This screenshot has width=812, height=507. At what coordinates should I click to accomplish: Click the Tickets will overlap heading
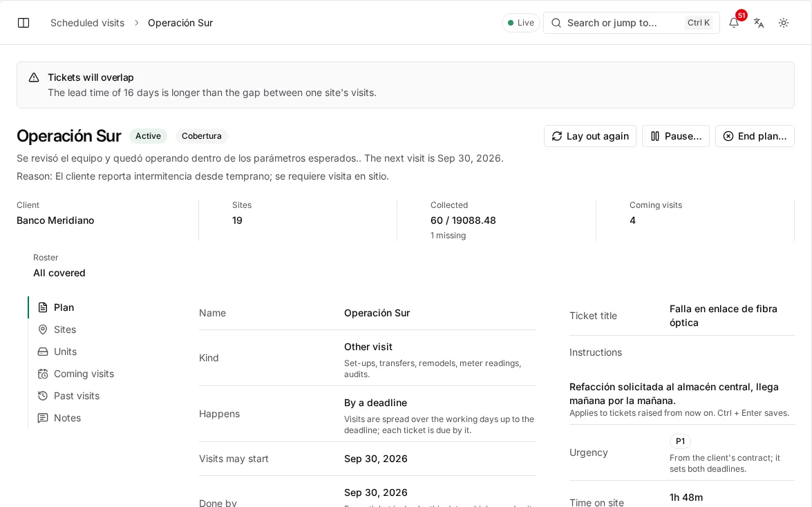click(x=91, y=77)
